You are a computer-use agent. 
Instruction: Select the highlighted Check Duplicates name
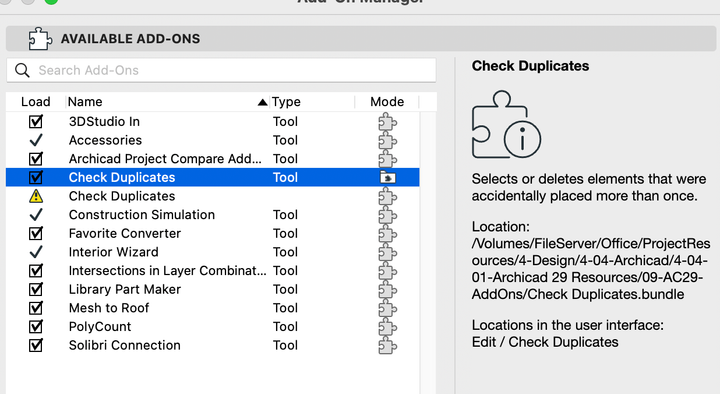[x=122, y=177]
